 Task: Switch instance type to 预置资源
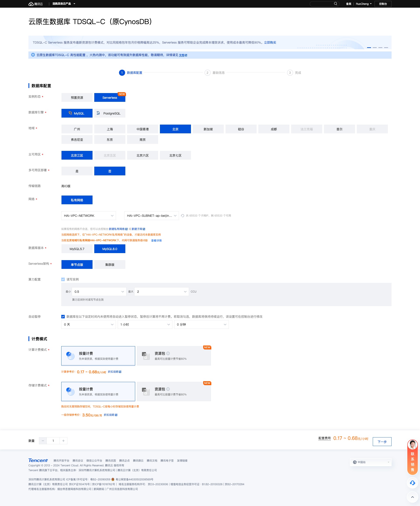[x=77, y=98]
